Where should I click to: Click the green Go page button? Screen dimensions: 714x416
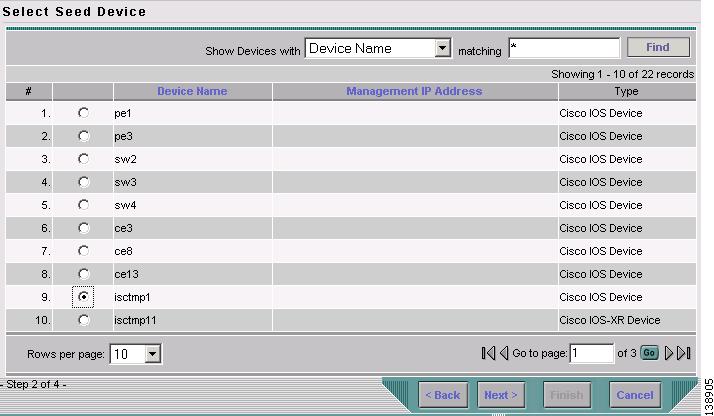(x=649, y=353)
